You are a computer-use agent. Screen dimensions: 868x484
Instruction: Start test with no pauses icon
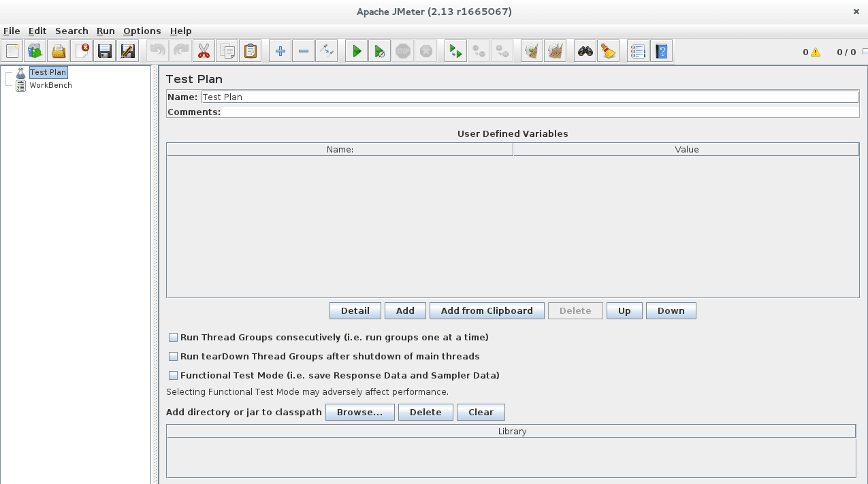[379, 51]
